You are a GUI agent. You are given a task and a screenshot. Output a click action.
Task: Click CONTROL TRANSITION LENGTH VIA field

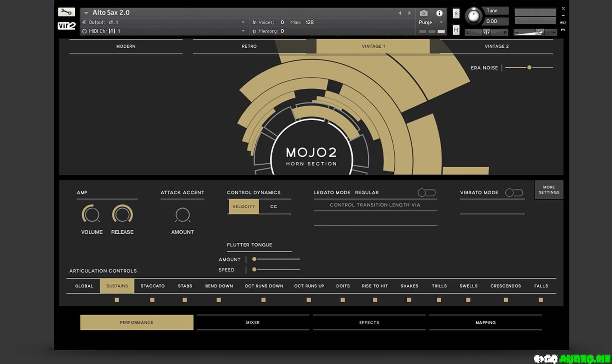375,205
